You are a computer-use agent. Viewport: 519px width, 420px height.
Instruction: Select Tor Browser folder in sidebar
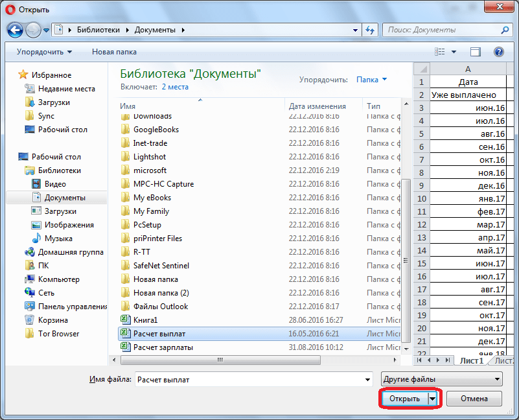(x=58, y=334)
